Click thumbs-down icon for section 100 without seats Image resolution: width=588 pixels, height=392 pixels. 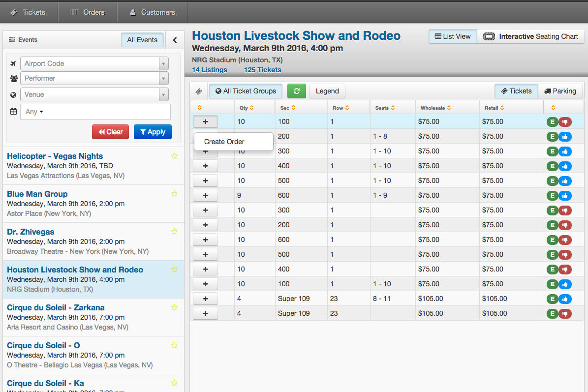[565, 122]
